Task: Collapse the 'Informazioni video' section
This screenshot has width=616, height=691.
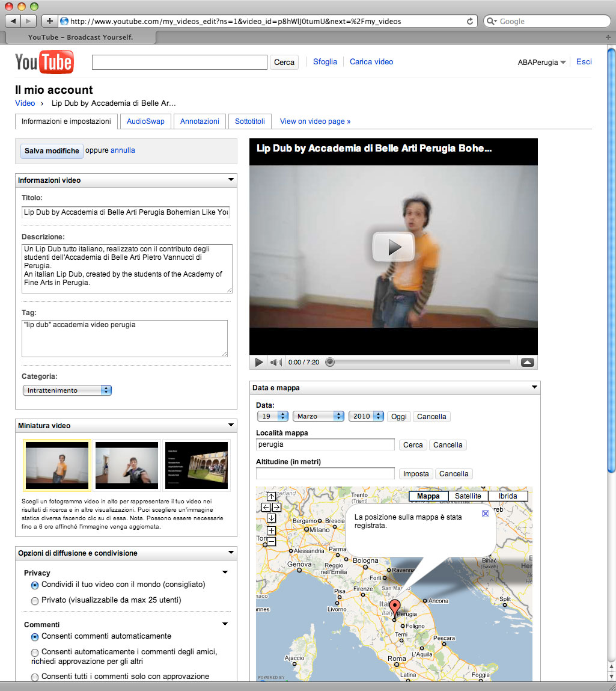Action: pyautogui.click(x=231, y=180)
